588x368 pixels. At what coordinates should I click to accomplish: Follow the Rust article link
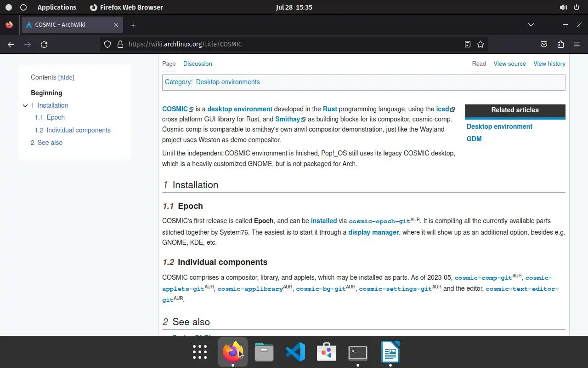click(330, 109)
